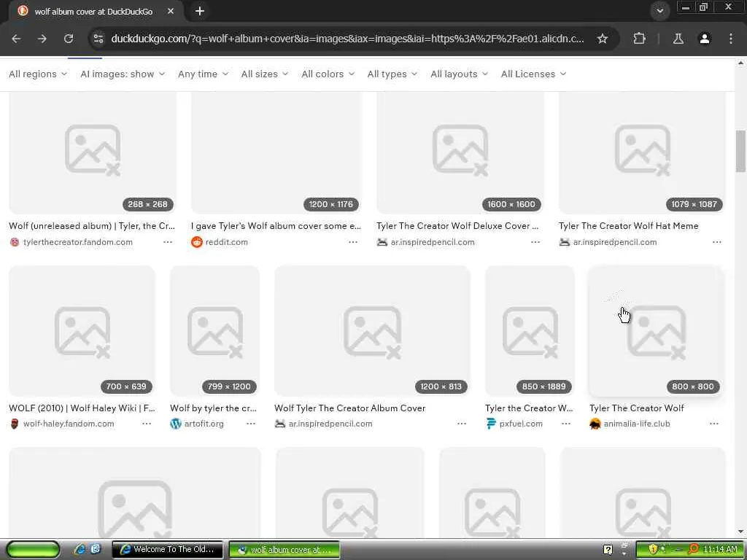
Task: Expand the AI images: show filter
Action: coord(123,74)
